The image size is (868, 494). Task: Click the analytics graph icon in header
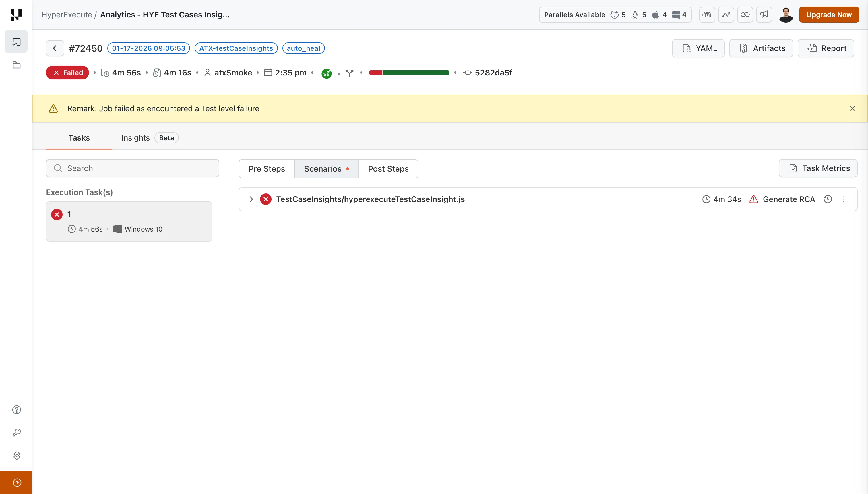click(x=726, y=15)
